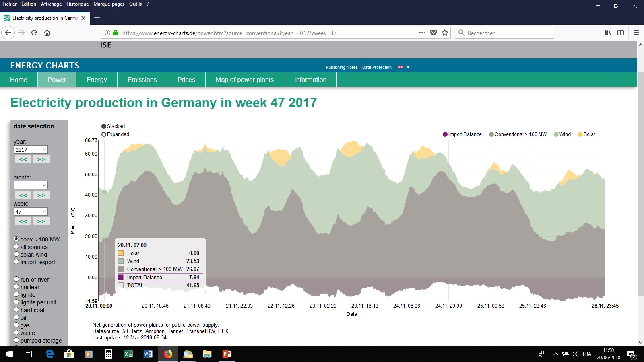Open Excel from taskbar
This screenshot has height=362, width=644.
pos(128,354)
